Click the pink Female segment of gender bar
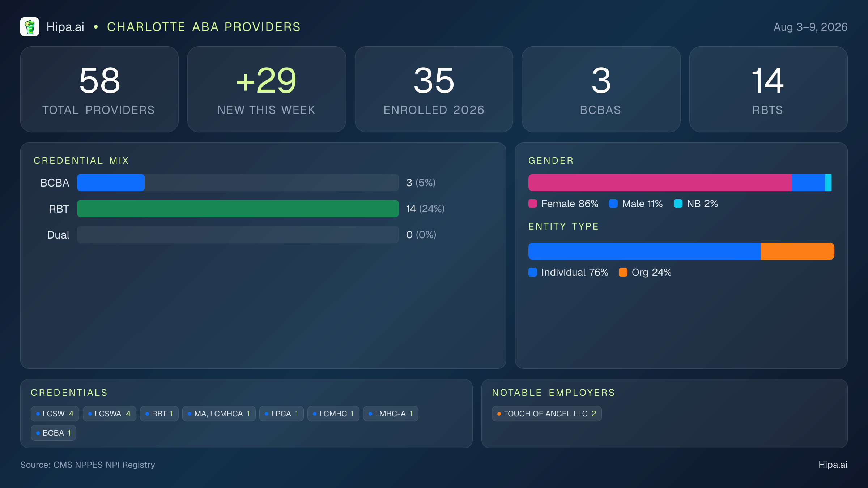Viewport: 868px width, 488px height. point(660,183)
